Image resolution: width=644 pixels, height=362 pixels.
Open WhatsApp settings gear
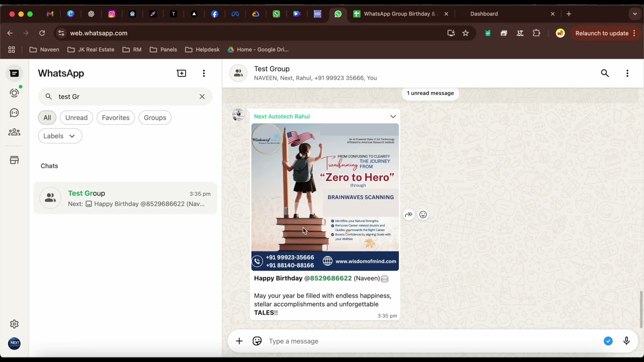tap(14, 324)
